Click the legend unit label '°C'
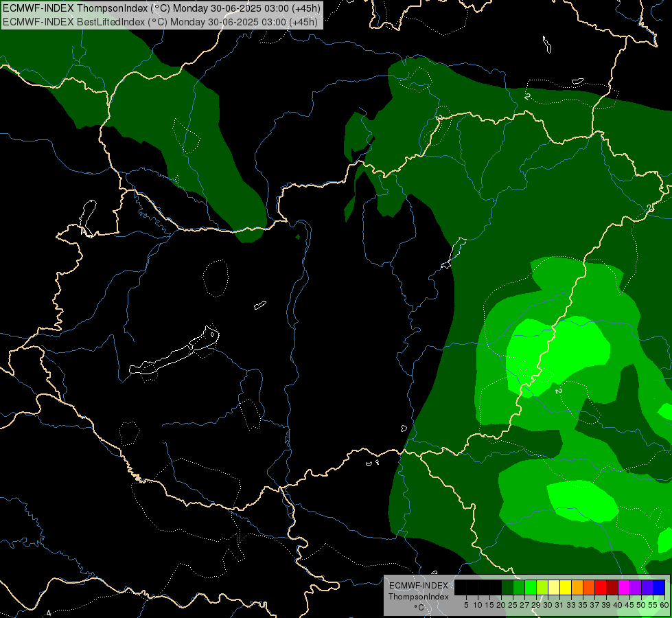 tap(419, 608)
